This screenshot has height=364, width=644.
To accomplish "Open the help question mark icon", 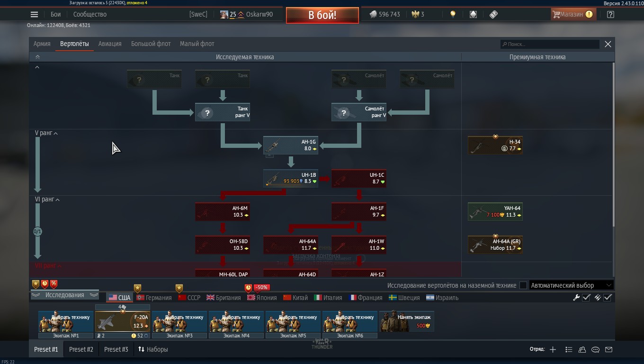I will pos(610,14).
